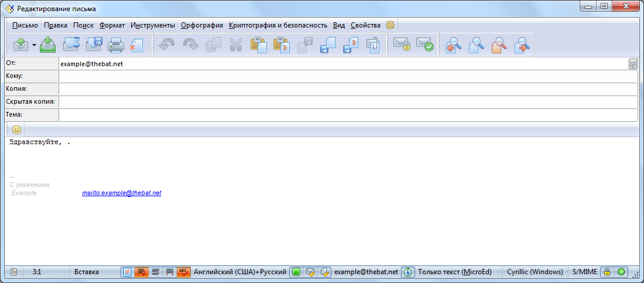Toggle the auto-format paragraph status bar button
644x283 pixels.
pyautogui.click(x=156, y=272)
